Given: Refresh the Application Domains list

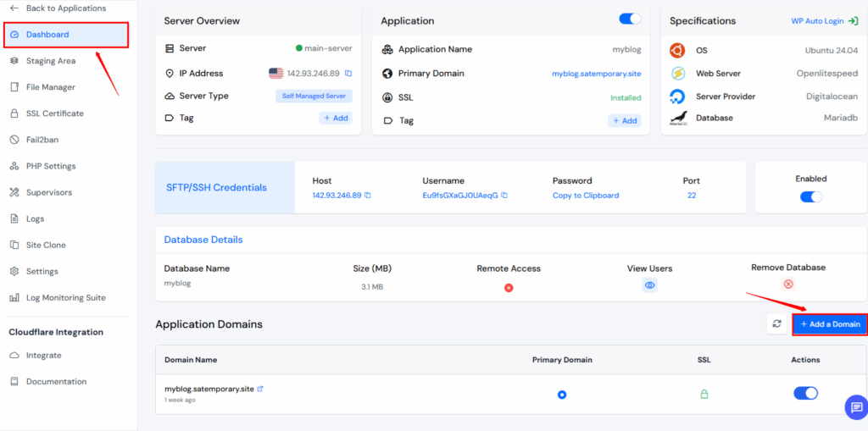Looking at the screenshot, I should coord(776,324).
